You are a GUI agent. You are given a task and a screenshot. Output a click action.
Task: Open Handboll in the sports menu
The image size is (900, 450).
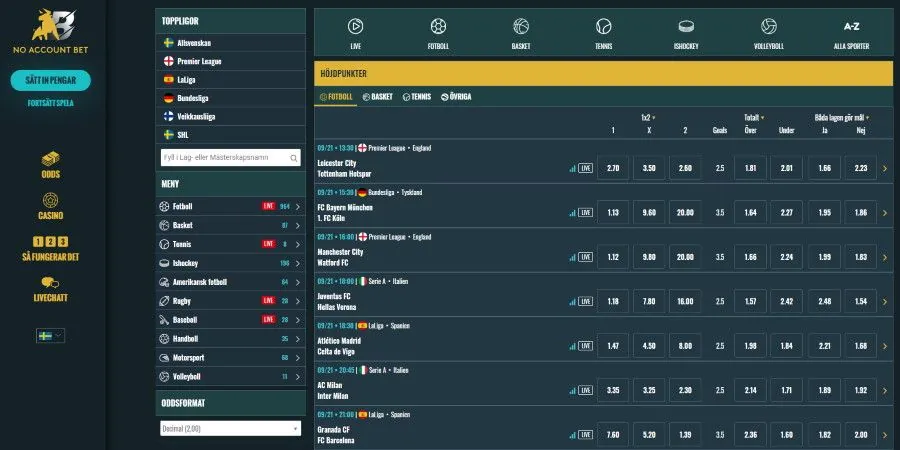230,339
